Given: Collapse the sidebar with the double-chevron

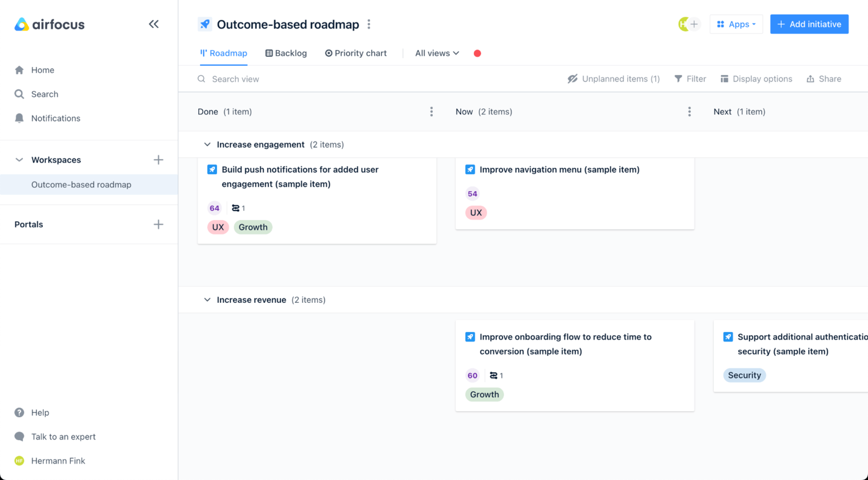Looking at the screenshot, I should (x=154, y=24).
